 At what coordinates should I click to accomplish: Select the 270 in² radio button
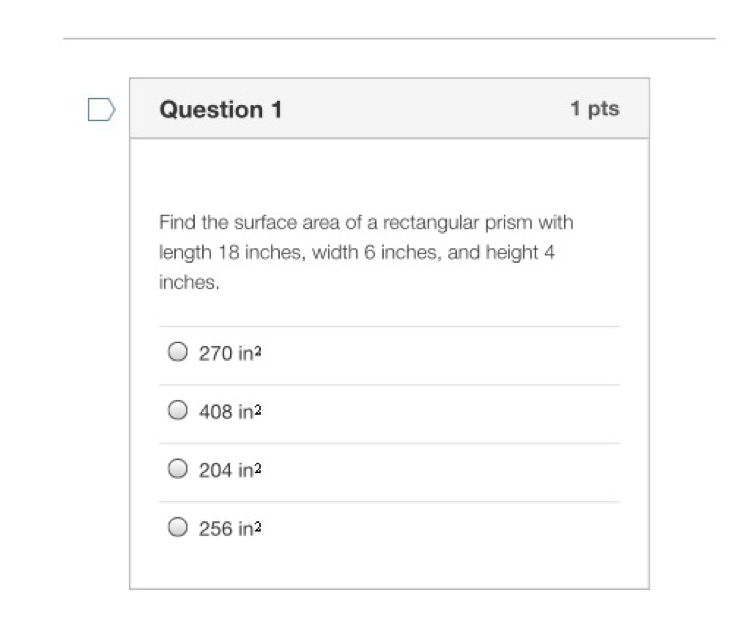pos(178,352)
